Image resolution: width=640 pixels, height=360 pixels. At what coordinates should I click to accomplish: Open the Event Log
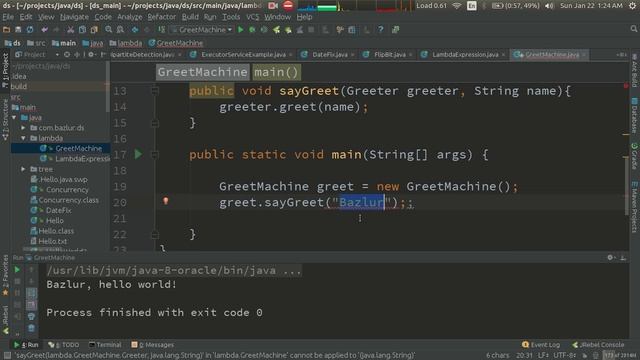click(541, 345)
